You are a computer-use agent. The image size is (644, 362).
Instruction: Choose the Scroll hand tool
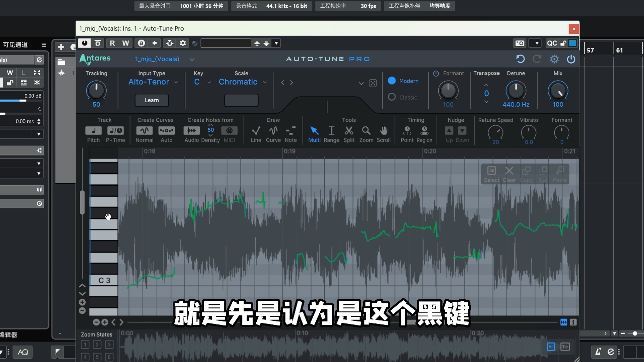point(383,131)
